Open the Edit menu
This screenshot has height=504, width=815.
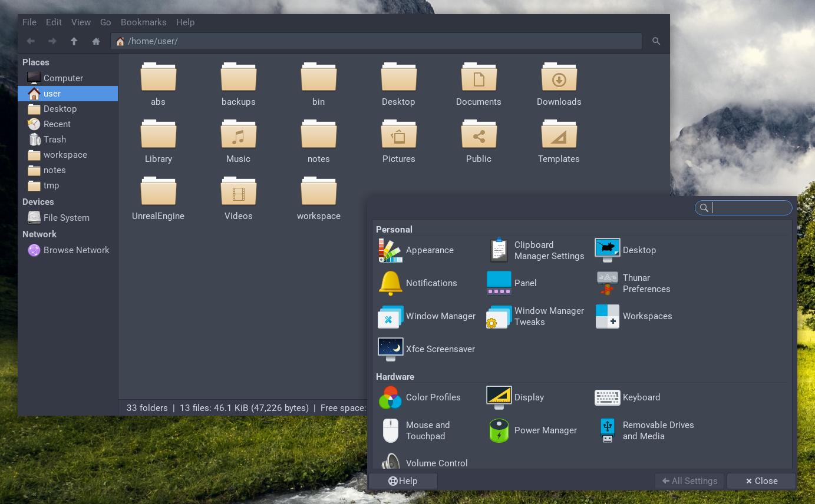(x=54, y=22)
